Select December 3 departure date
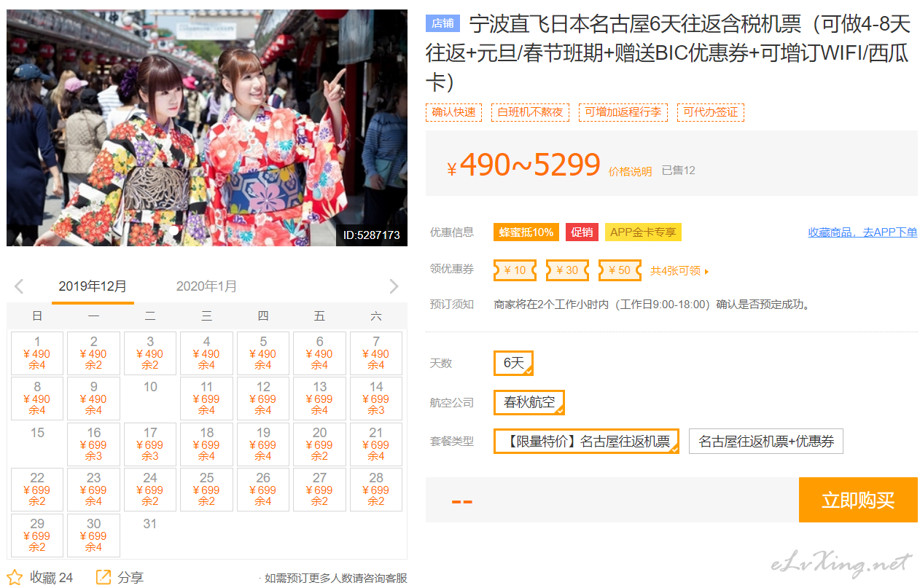The image size is (920, 588). tap(150, 353)
